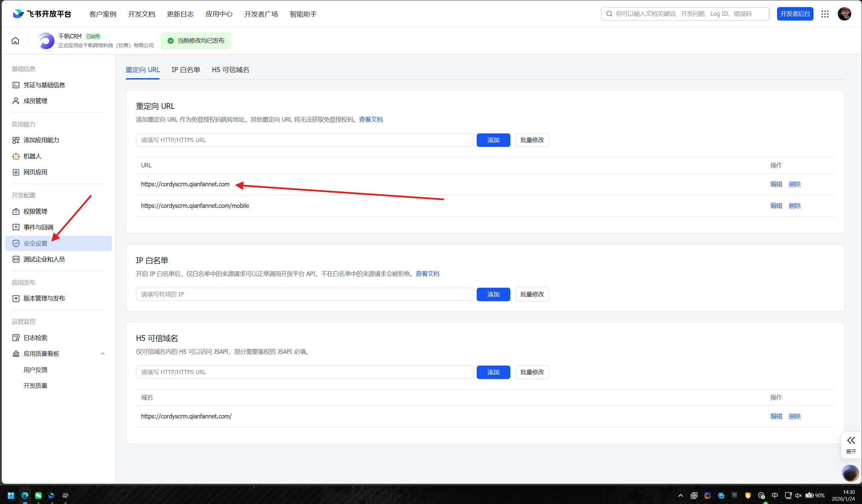Open 日志检索 in sidebar
The image size is (862, 504).
35,338
